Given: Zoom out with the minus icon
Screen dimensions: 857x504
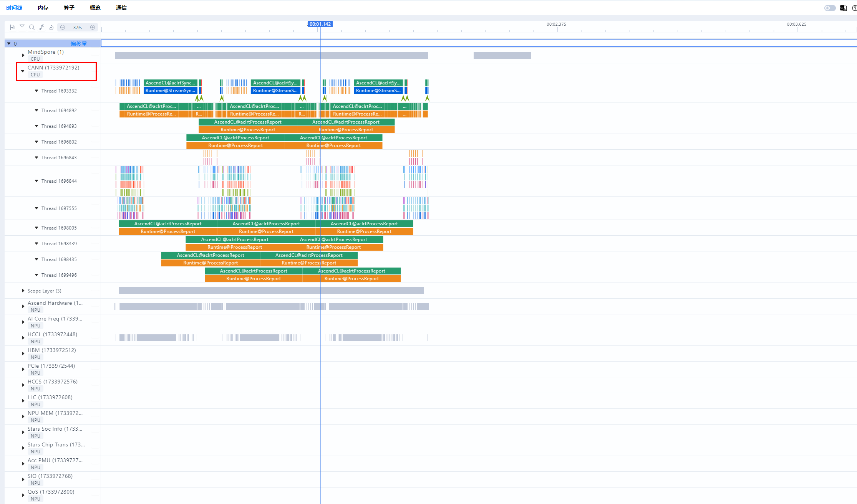Looking at the screenshot, I should tap(63, 27).
